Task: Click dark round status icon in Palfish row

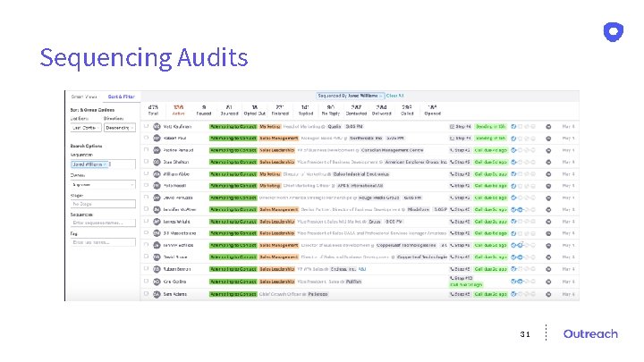Action: click(548, 282)
